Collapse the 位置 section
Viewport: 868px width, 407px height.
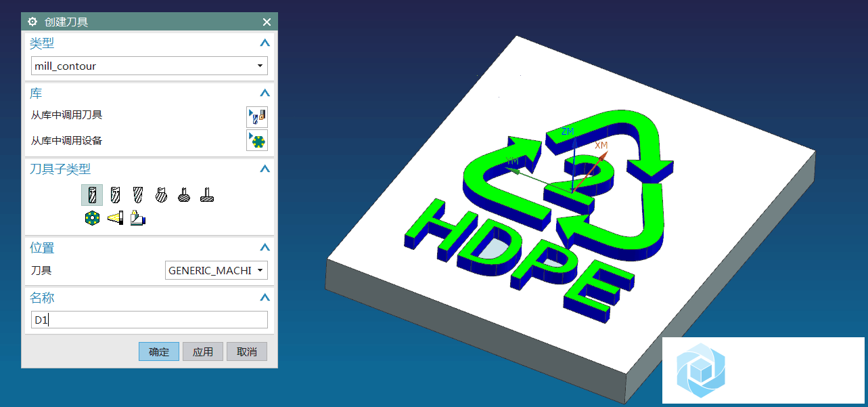tap(265, 248)
